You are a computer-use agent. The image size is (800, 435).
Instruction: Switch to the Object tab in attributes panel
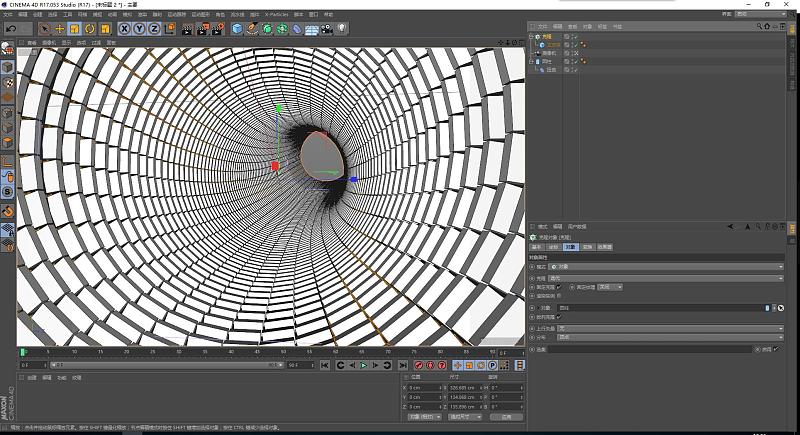click(x=569, y=246)
